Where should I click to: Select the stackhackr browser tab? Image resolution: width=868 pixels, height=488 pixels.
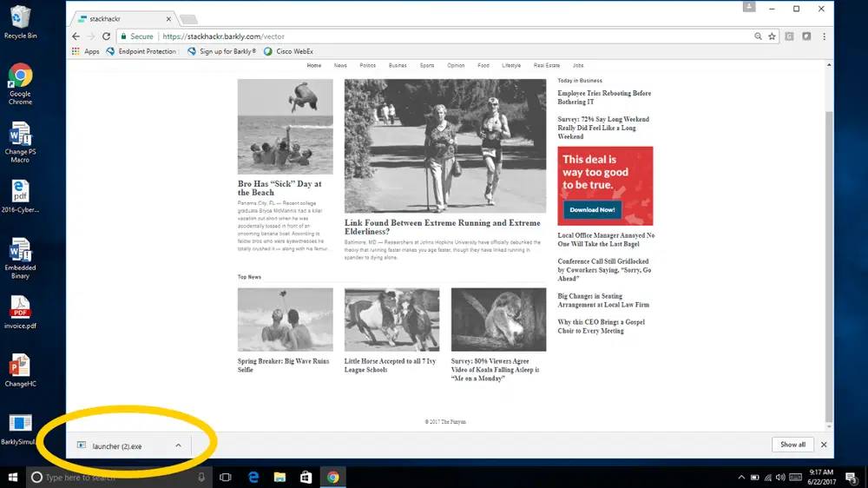pyautogui.click(x=123, y=19)
